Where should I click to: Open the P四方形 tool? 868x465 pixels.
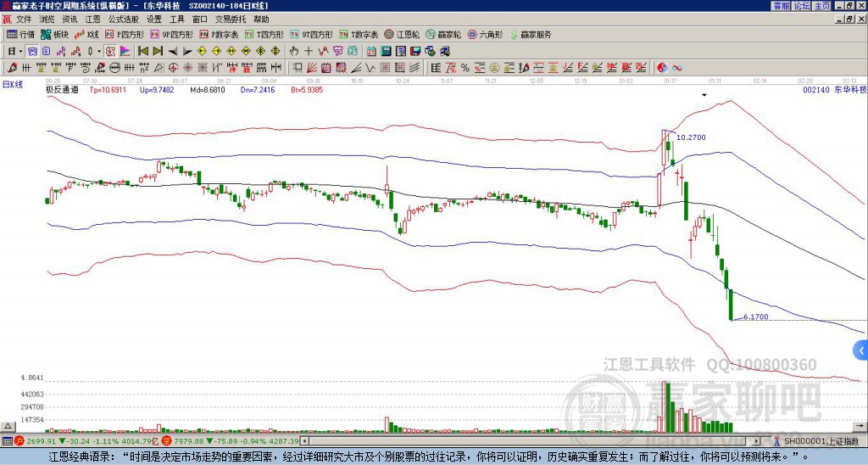(x=124, y=34)
